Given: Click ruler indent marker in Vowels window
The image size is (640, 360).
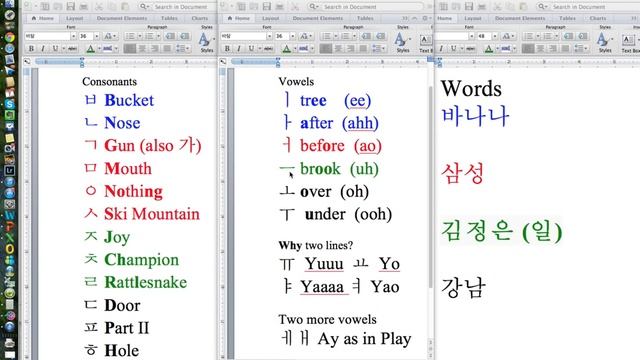Looking at the screenshot, I should click(x=278, y=62).
